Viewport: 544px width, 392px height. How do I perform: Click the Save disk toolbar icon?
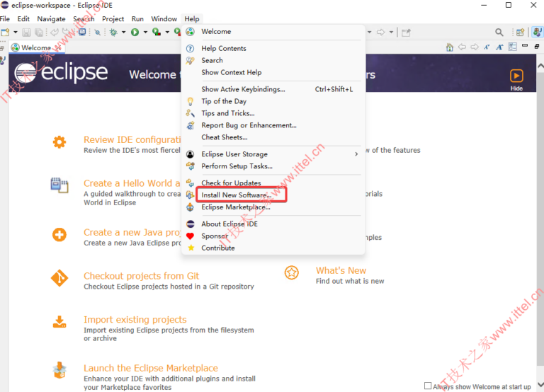[26, 32]
